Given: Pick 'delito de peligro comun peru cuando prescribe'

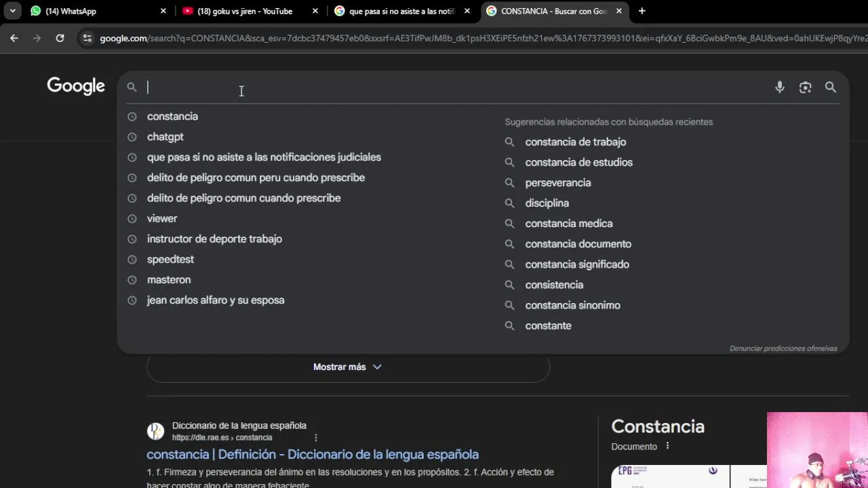Looking at the screenshot, I should [x=256, y=178].
